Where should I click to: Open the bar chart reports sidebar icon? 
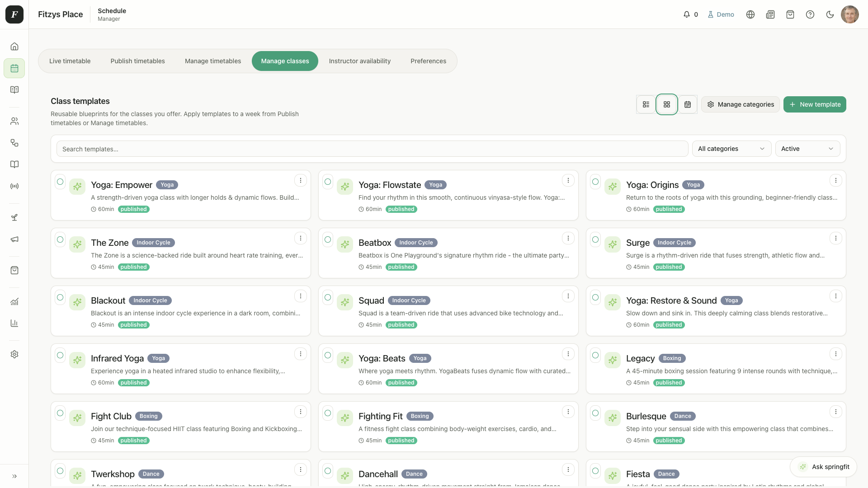(14, 323)
